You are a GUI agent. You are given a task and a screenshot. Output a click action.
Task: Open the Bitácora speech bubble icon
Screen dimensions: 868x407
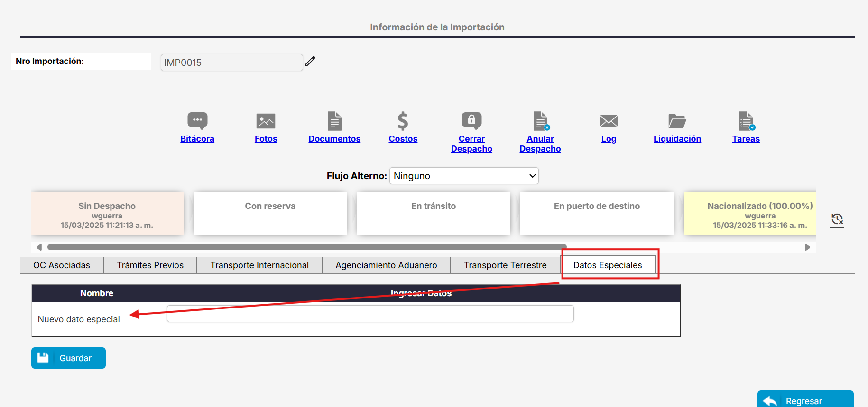197,121
